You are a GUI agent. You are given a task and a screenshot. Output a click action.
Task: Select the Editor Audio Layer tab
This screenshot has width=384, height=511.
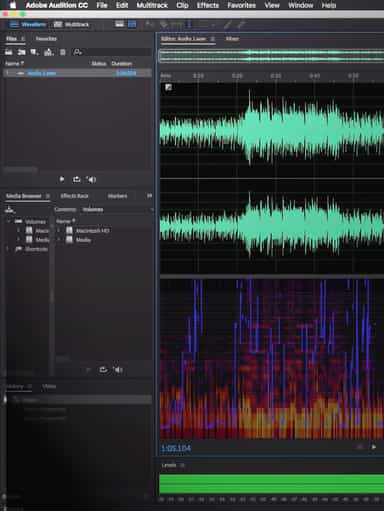pyautogui.click(x=184, y=39)
